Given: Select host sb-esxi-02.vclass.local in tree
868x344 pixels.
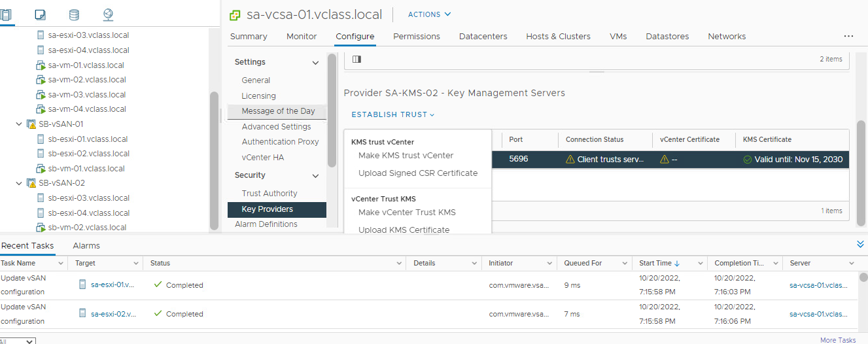Looking at the screenshot, I should point(89,154).
